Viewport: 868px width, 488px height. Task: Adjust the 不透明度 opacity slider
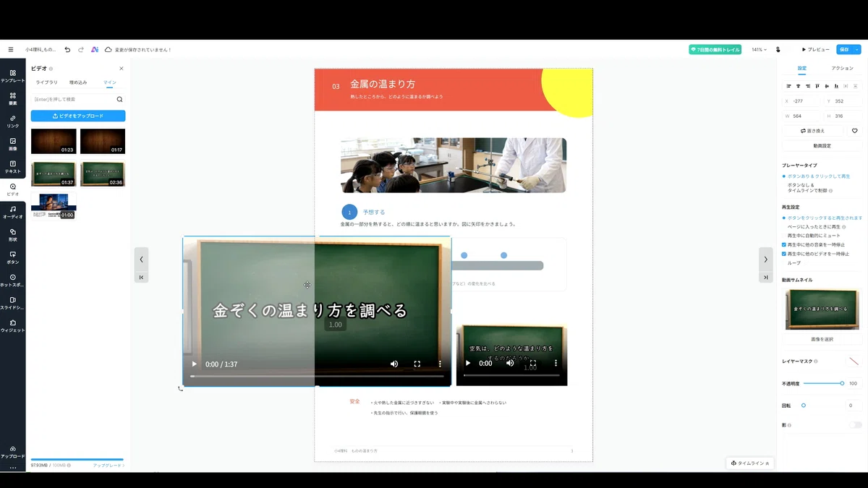[823, 383]
